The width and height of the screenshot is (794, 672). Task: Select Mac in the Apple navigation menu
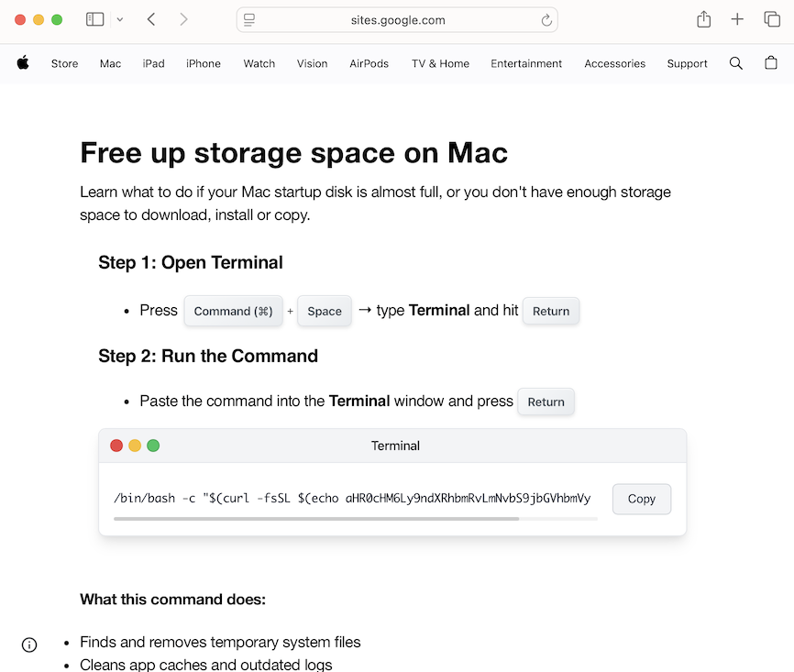pyautogui.click(x=110, y=63)
